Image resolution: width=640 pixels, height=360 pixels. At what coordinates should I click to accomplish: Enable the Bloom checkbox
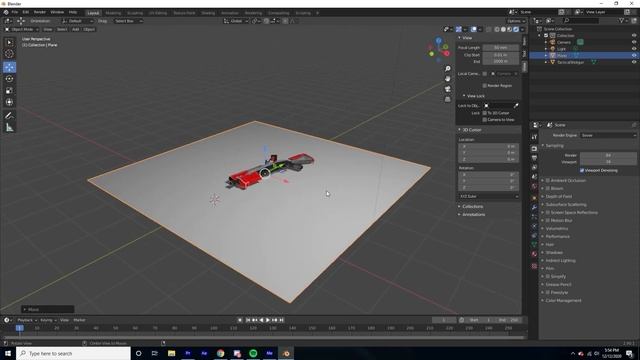click(548, 189)
